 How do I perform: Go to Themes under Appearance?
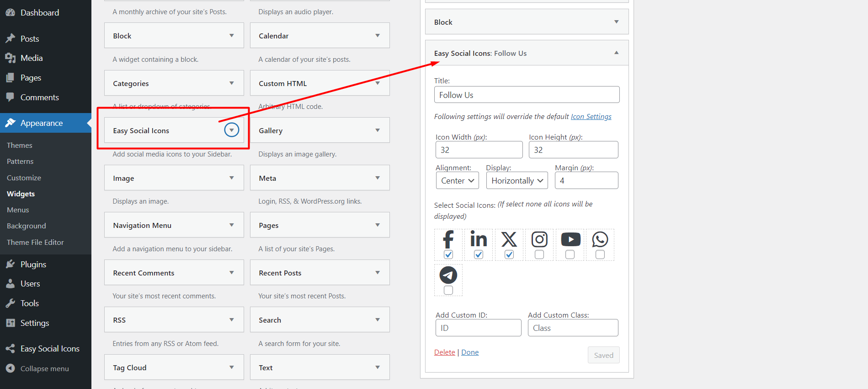click(x=20, y=146)
